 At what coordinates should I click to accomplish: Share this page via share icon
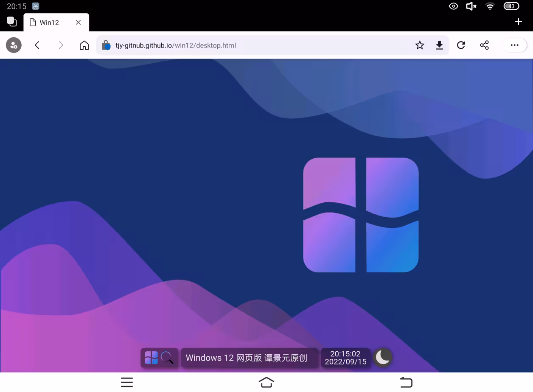tap(484, 45)
